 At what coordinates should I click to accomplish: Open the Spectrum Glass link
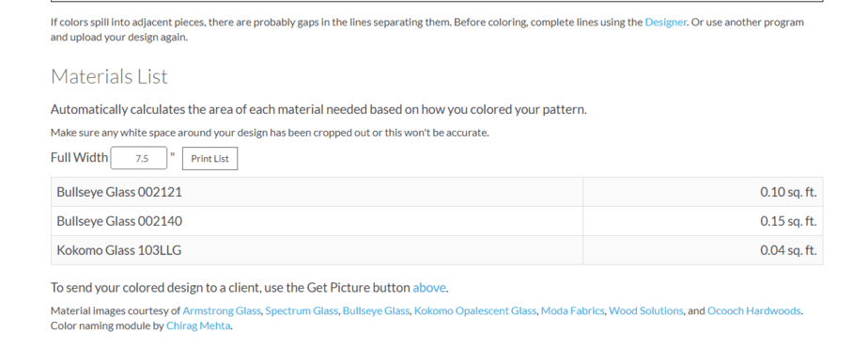(302, 310)
